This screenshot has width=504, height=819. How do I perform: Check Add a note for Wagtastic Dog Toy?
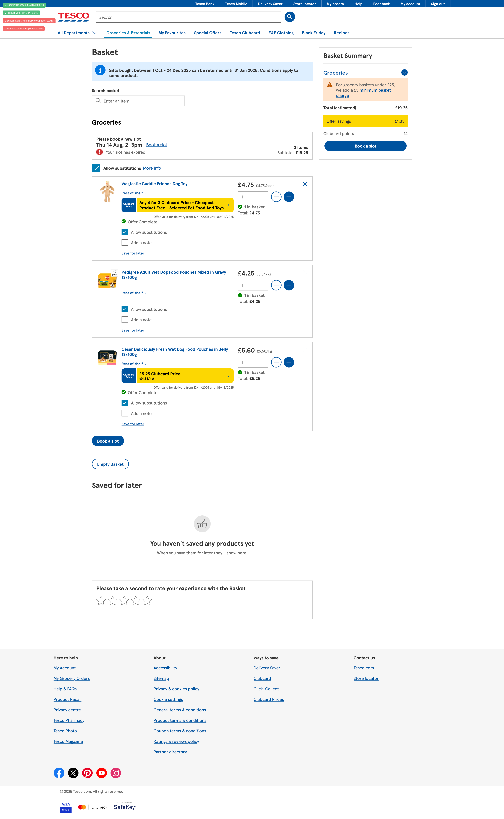(125, 243)
